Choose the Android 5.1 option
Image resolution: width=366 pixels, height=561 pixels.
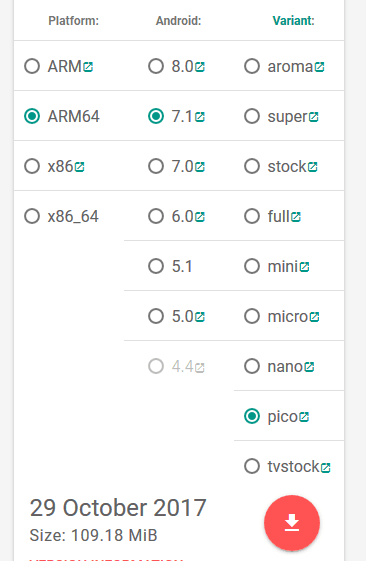156,267
